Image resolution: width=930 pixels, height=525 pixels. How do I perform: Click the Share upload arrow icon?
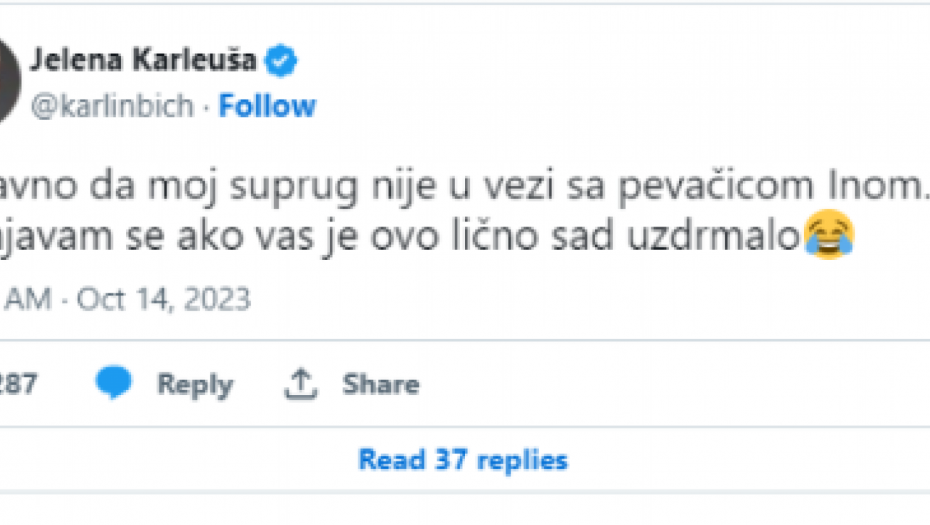point(300,384)
